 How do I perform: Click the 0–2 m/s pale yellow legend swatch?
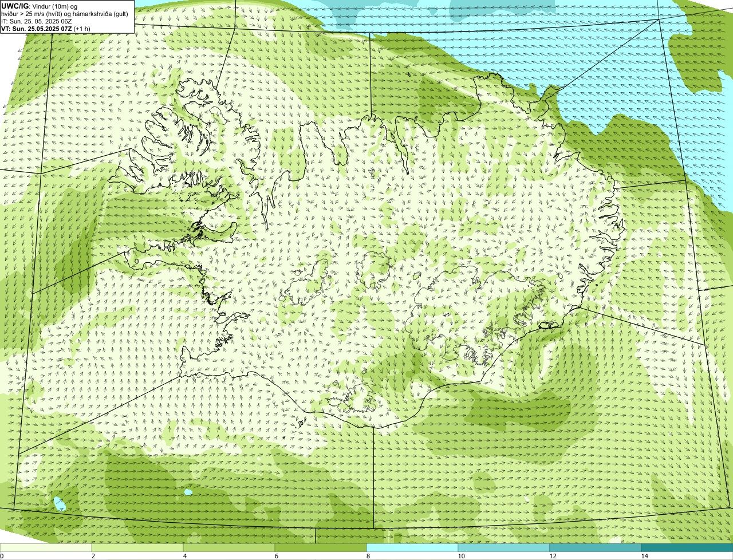pos(46,547)
